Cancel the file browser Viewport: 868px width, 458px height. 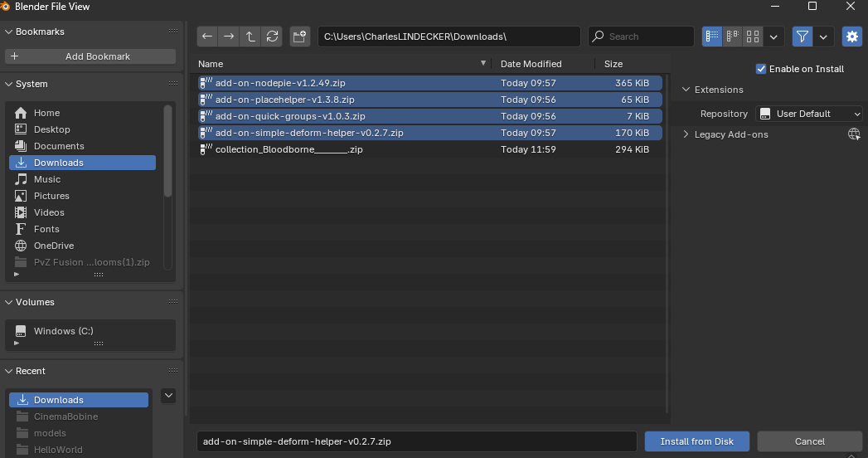810,441
